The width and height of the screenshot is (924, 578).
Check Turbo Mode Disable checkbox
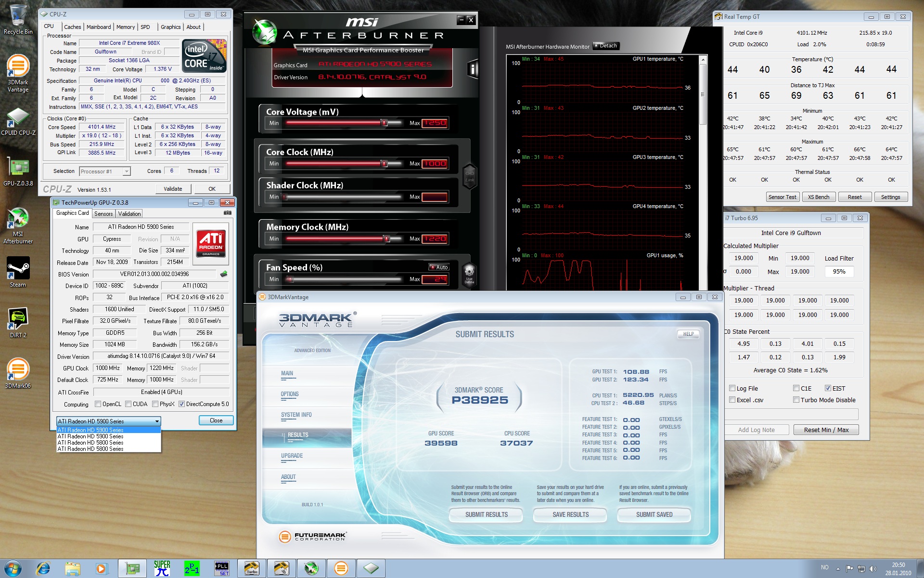click(796, 400)
